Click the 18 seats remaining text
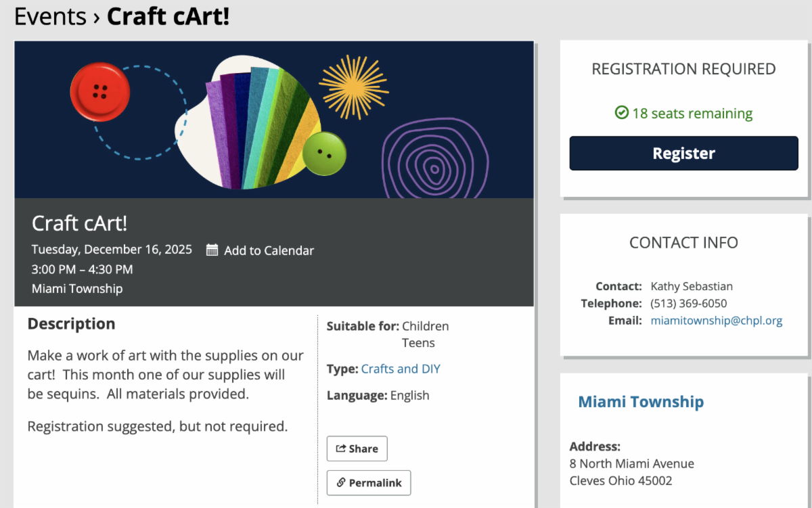 (692, 113)
